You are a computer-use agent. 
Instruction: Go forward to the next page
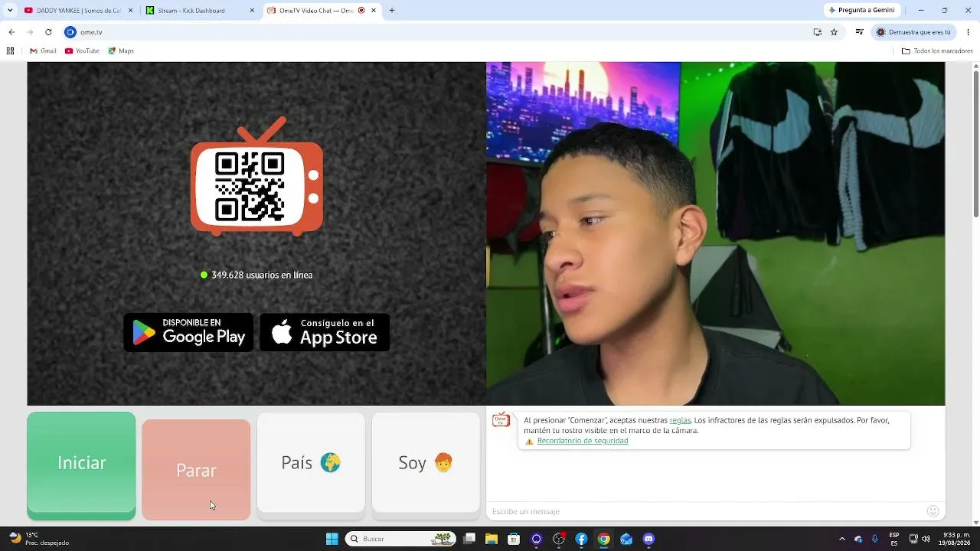30,32
